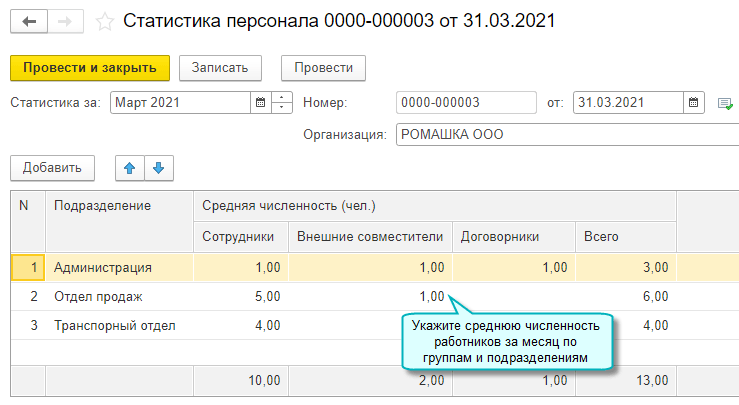The width and height of the screenshot is (739, 405).
Task: Move row down with blue arrow
Action: pyautogui.click(x=156, y=167)
